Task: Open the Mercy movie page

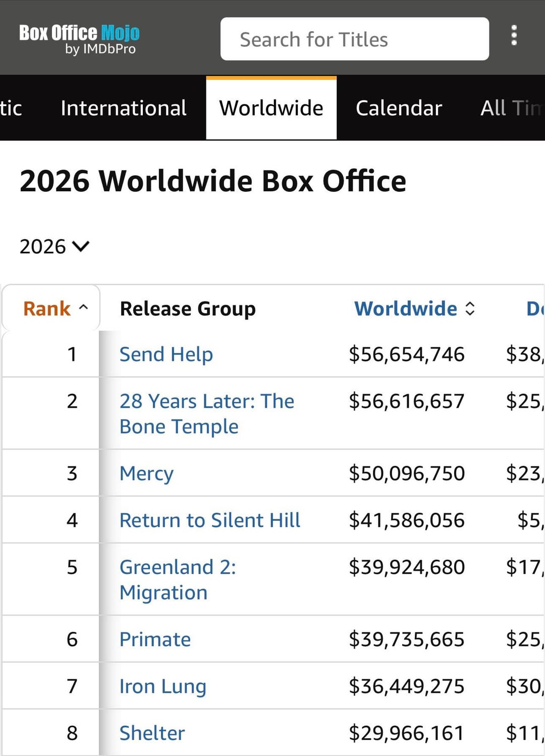Action: pyautogui.click(x=146, y=473)
